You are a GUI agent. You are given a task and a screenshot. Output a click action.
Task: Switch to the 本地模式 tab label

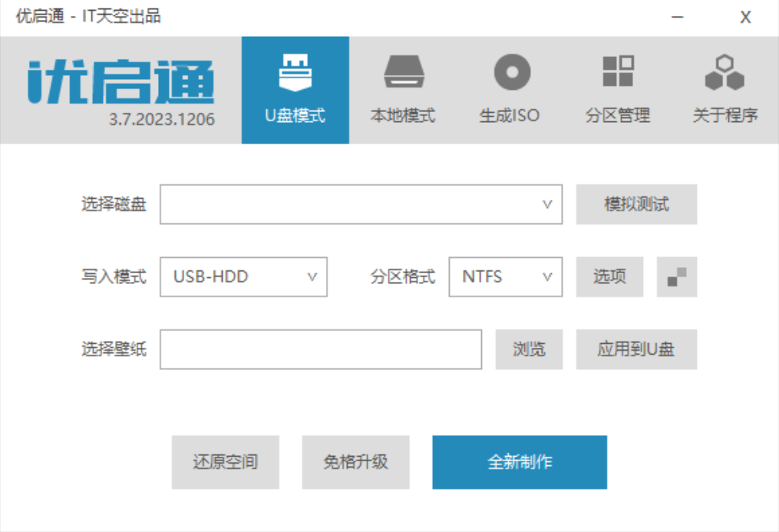403,115
